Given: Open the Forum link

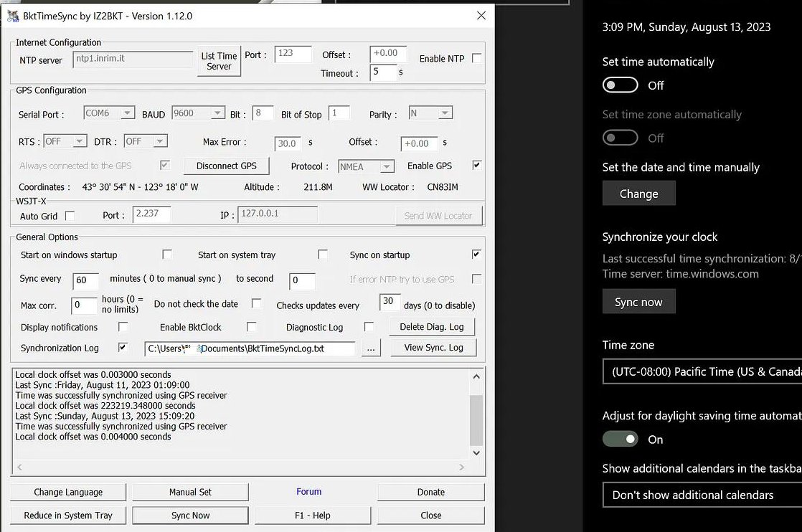Looking at the screenshot, I should pyautogui.click(x=309, y=492).
